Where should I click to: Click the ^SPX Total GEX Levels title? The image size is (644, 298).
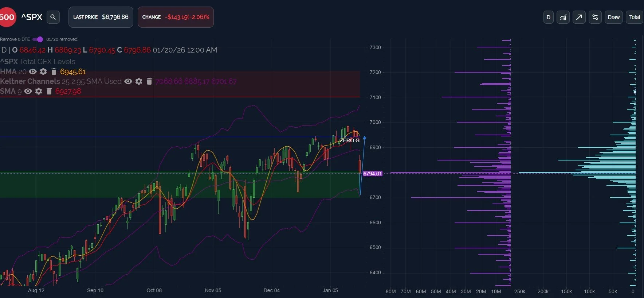click(x=38, y=62)
